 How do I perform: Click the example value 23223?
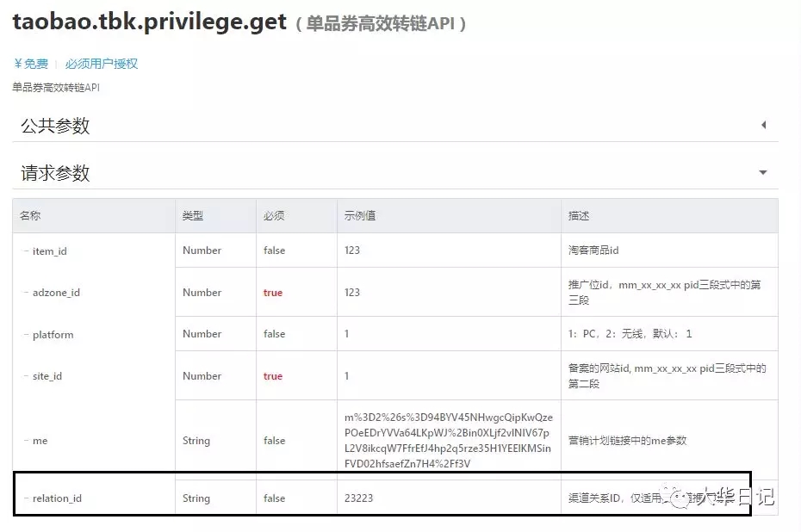[x=358, y=498]
